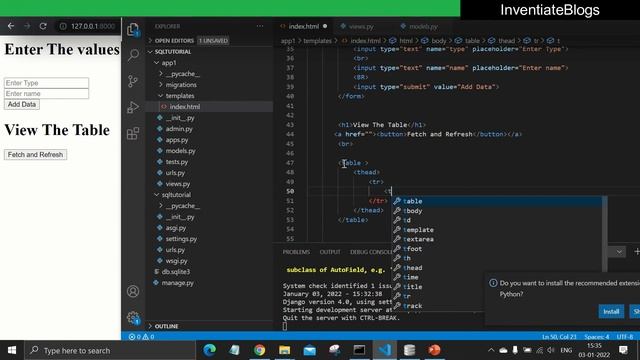Reload the browser page
Viewport: 640px width, 360px height.
[x=43, y=26]
